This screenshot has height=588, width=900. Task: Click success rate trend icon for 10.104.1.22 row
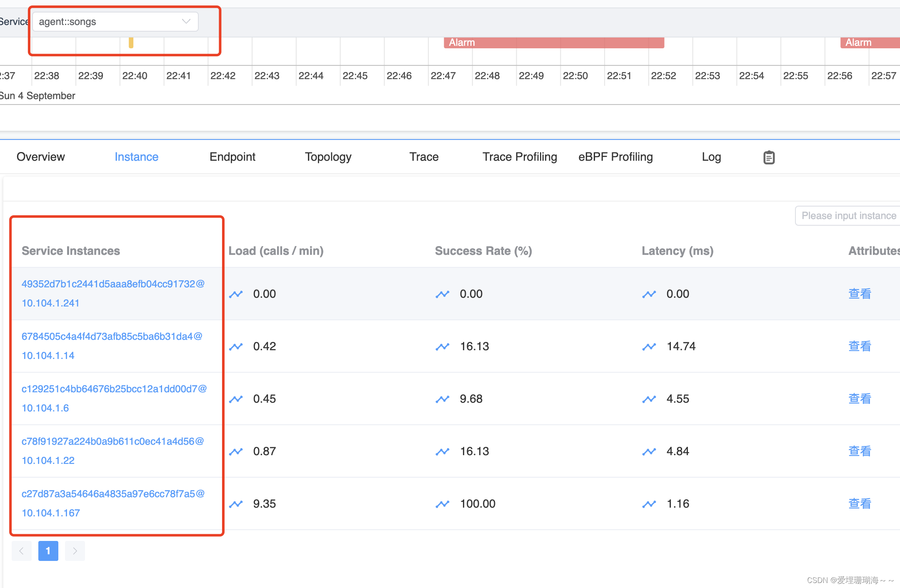pyautogui.click(x=442, y=451)
